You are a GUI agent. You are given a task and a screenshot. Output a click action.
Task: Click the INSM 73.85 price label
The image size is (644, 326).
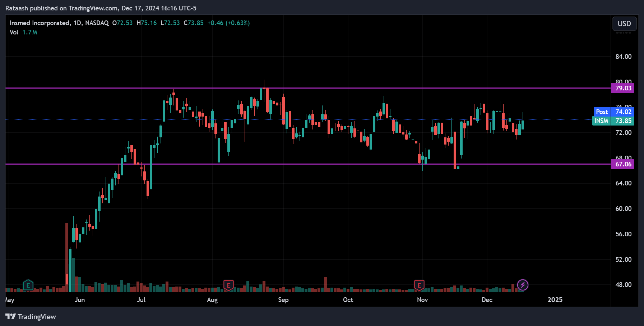click(x=613, y=121)
